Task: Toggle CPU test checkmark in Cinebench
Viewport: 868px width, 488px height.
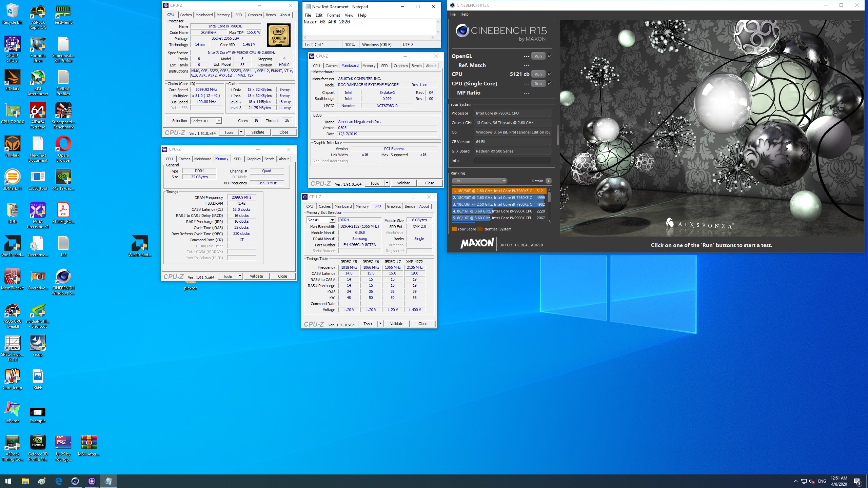Action: [550, 74]
